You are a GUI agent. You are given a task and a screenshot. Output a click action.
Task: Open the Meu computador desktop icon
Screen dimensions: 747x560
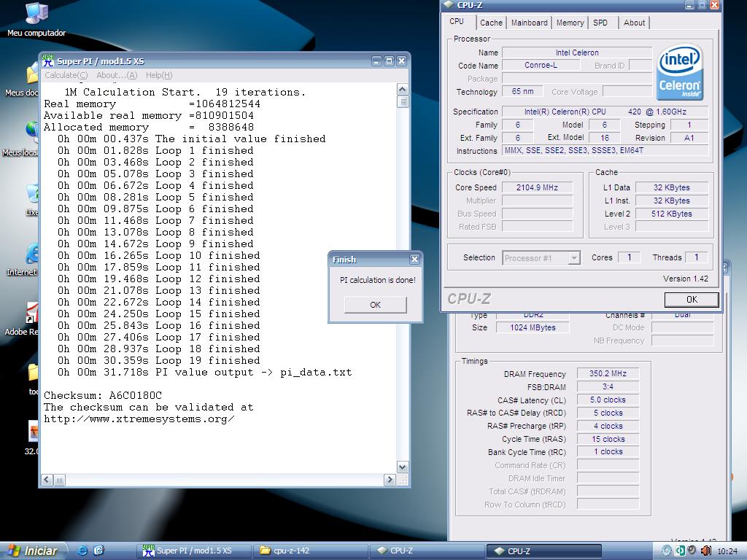point(36,19)
